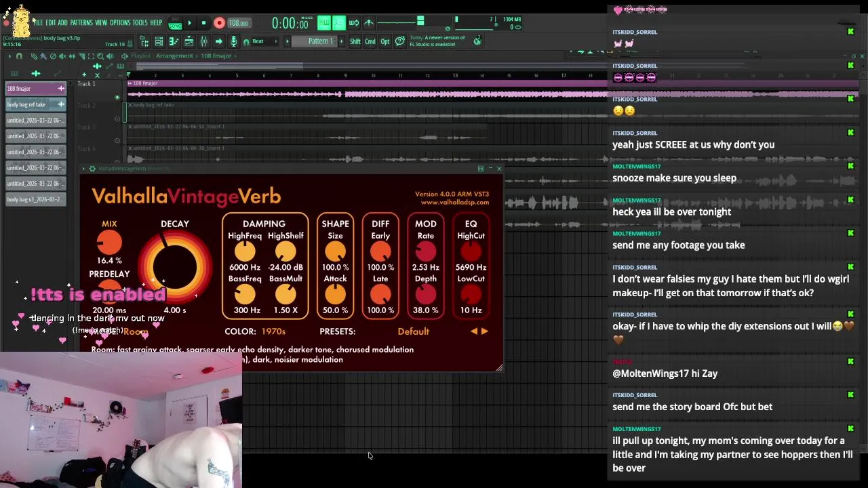The width and height of the screenshot is (868, 488).
Task: Open the plugin gear settings icon
Action: tap(92, 169)
